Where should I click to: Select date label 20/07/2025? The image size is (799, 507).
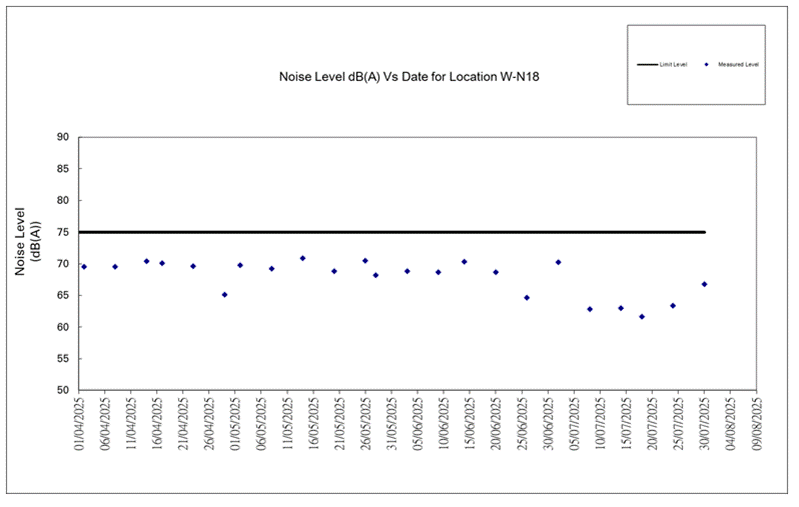652,424
